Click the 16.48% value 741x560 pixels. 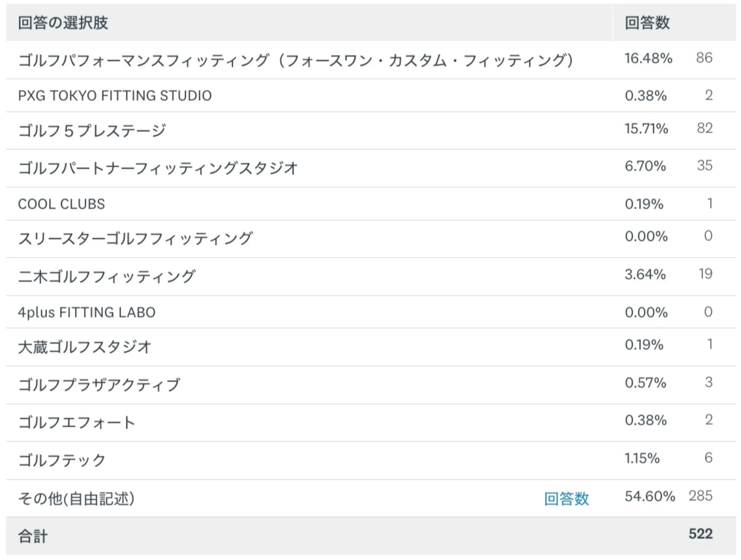point(648,58)
